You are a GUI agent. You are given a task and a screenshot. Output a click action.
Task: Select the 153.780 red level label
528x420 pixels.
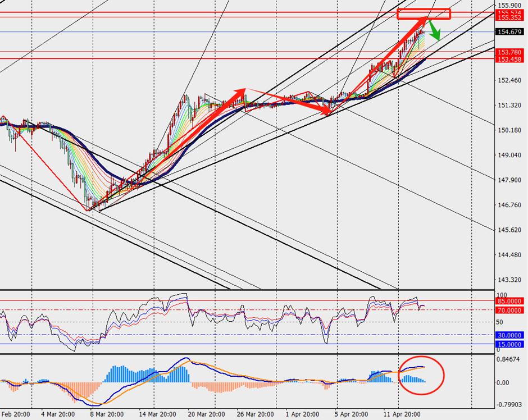pos(509,52)
